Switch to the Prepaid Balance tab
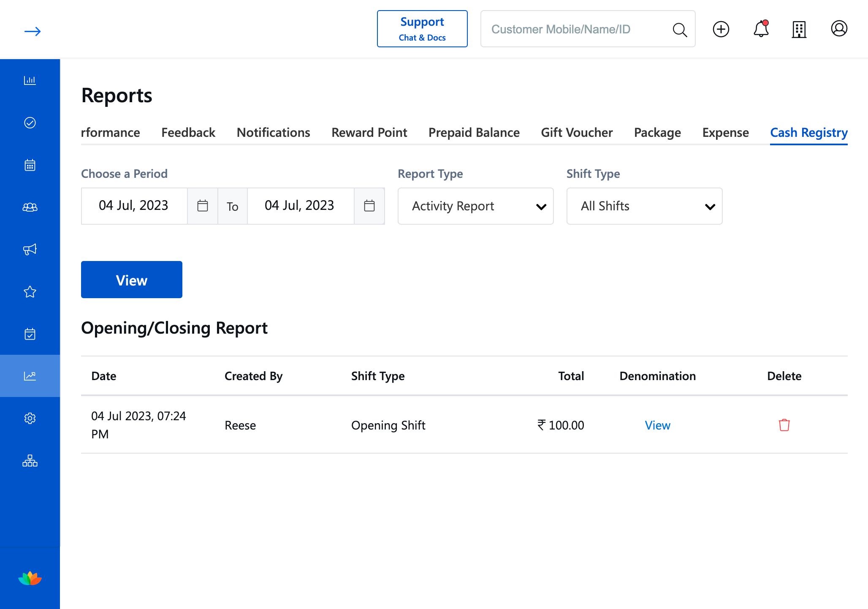868x609 pixels. 474,133
